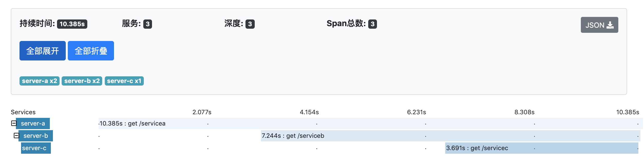Collapse the server-a tree node
Image resolution: width=644 pixels, height=166 pixels.
14,123
